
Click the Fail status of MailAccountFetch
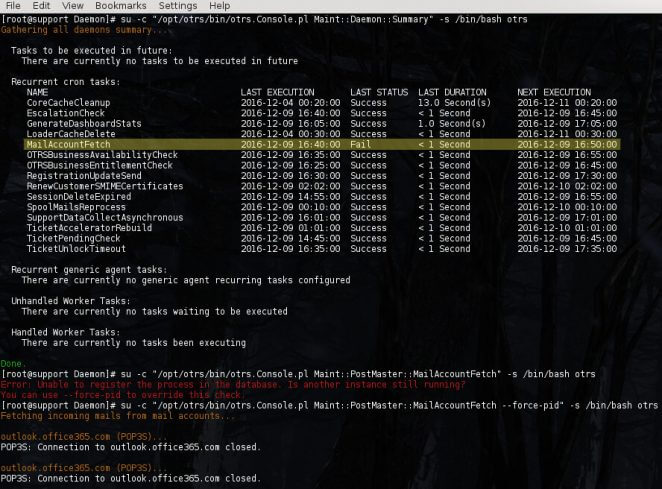click(x=360, y=144)
